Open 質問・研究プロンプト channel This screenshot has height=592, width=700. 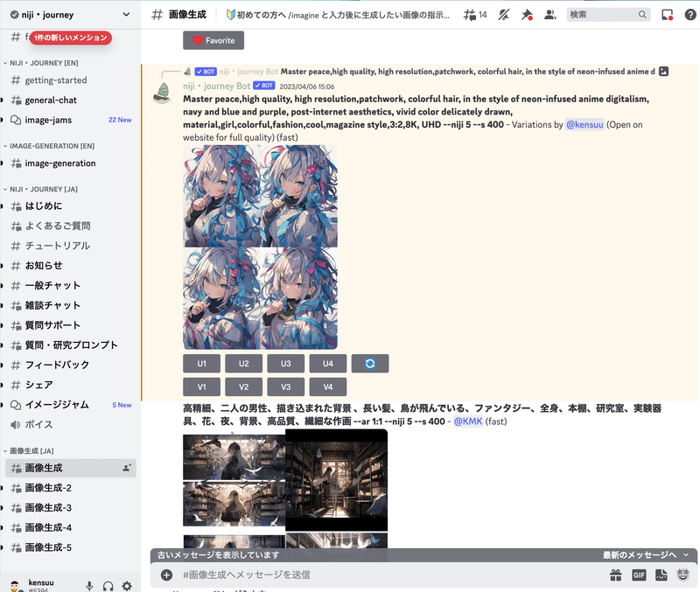click(x=71, y=345)
